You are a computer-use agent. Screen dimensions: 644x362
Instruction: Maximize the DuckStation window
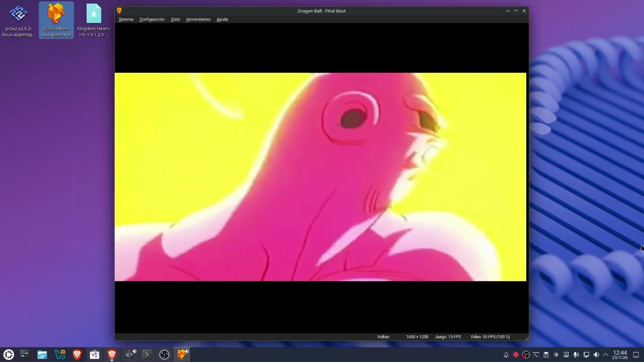[x=516, y=11]
